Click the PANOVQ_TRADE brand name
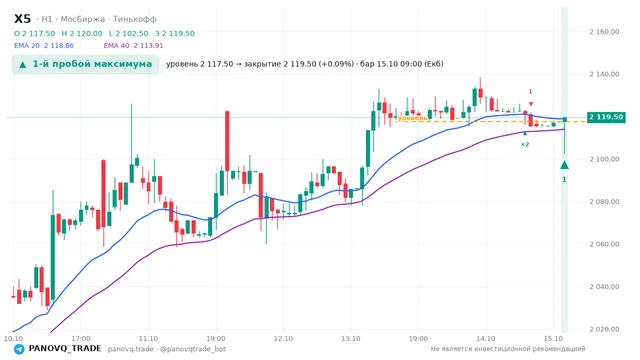 click(x=65, y=349)
